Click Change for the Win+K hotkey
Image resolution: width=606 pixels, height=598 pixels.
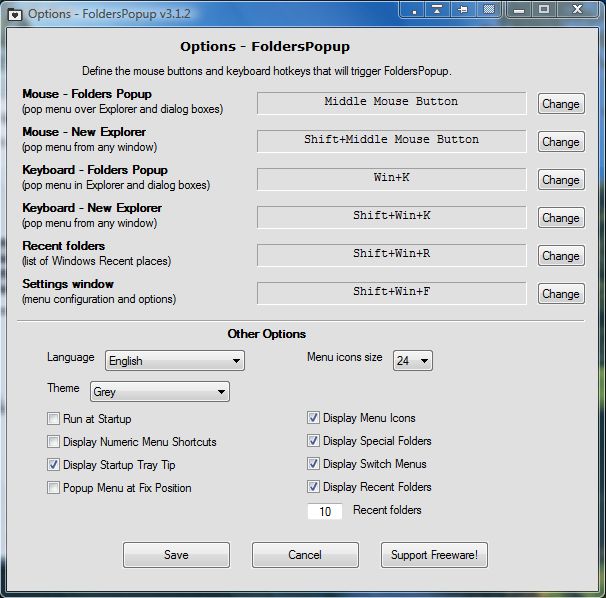point(560,180)
